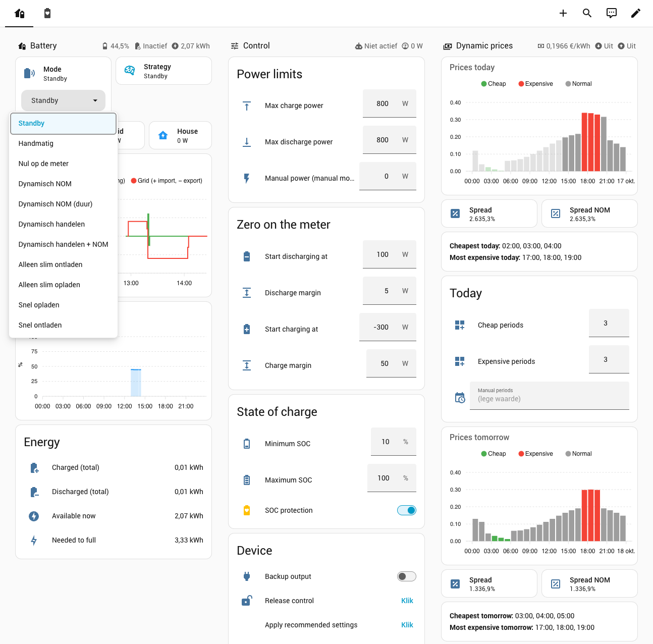Click the Max charge power icon

(247, 105)
